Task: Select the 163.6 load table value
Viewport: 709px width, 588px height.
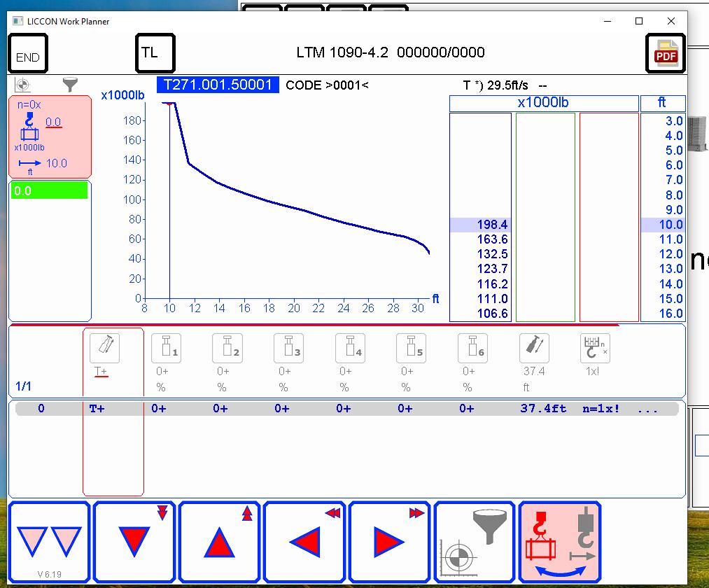Action: click(493, 239)
